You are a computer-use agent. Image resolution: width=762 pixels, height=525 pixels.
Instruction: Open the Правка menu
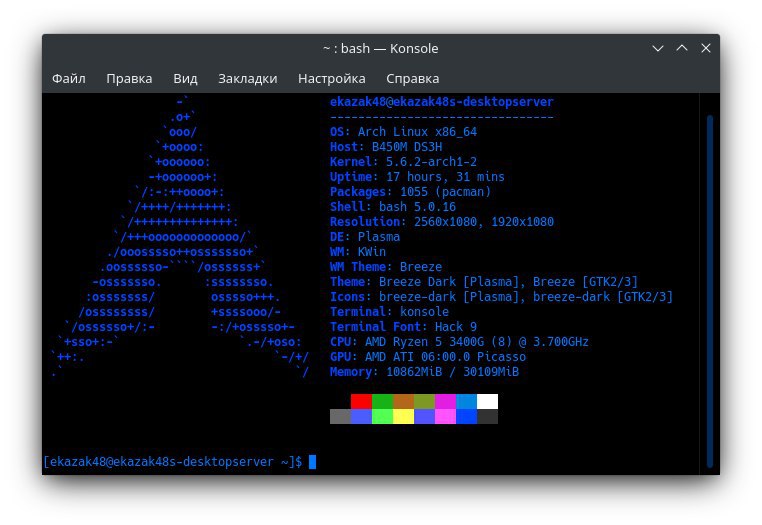(x=129, y=78)
